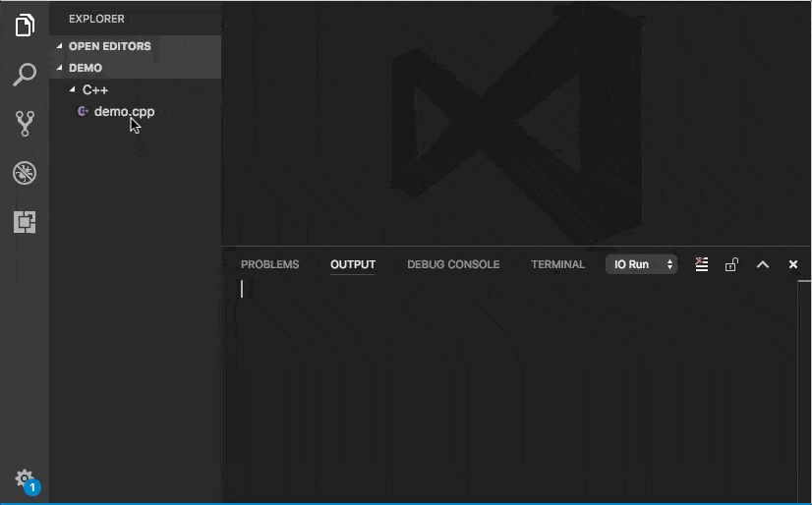
Task: Open the Extensions view
Action: point(25,222)
